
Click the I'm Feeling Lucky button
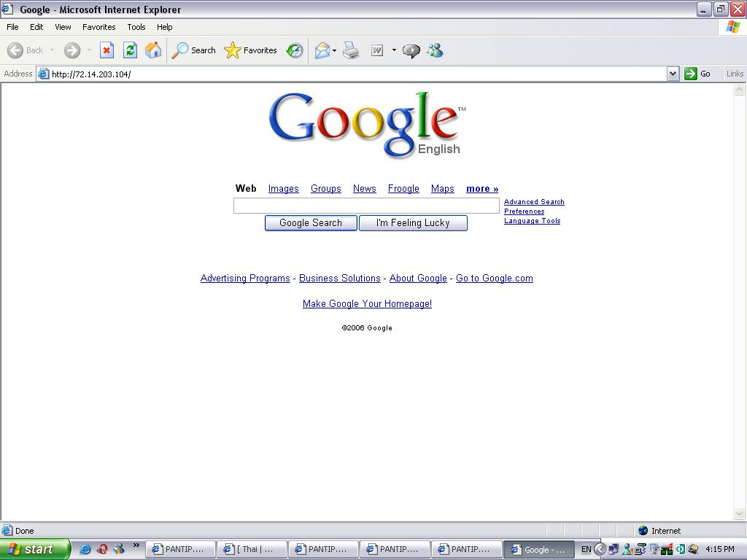click(413, 223)
